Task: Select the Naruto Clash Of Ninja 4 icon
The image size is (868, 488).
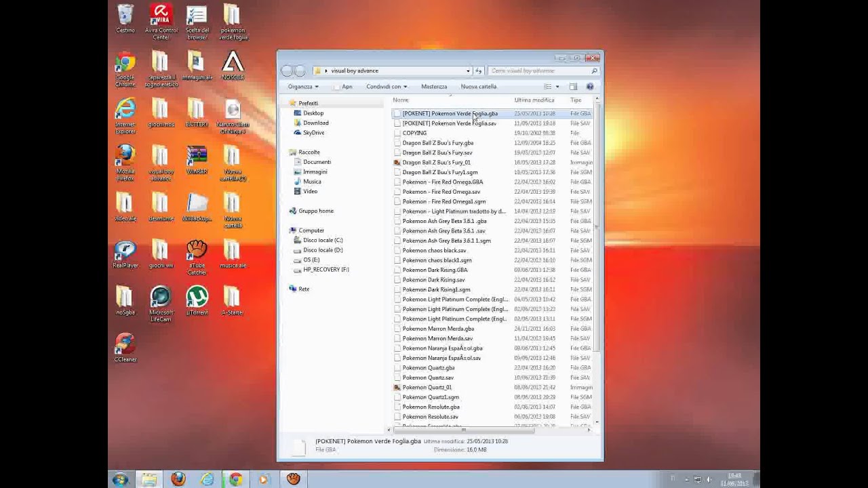Action: 233,116
